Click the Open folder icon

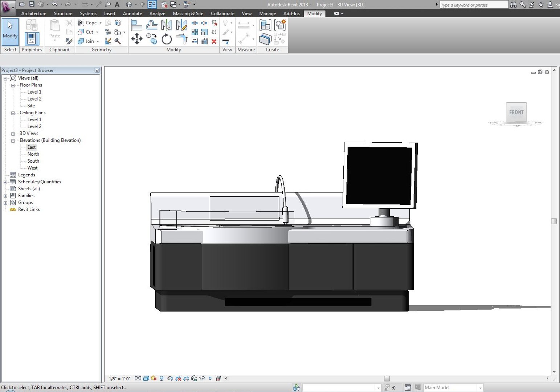point(22,4)
